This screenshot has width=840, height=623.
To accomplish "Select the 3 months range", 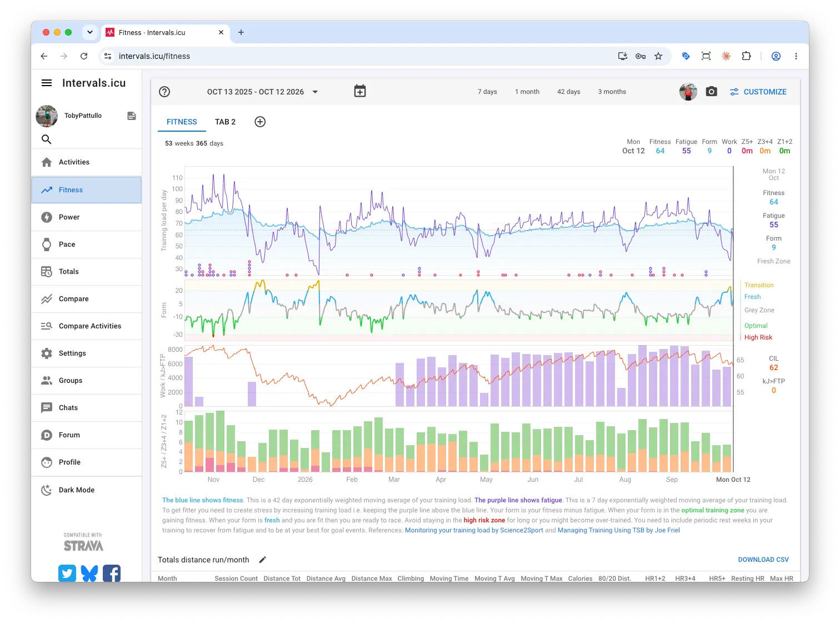I will 612,92.
